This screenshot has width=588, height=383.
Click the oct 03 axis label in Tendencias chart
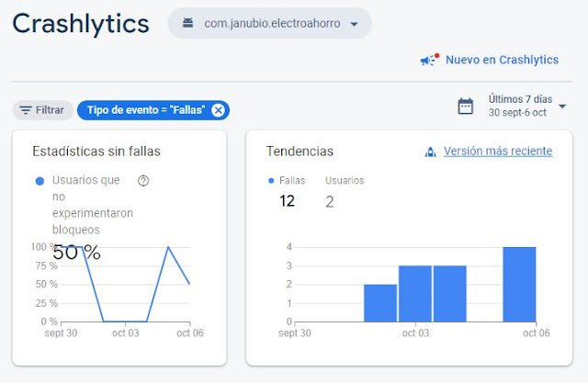[x=415, y=333]
